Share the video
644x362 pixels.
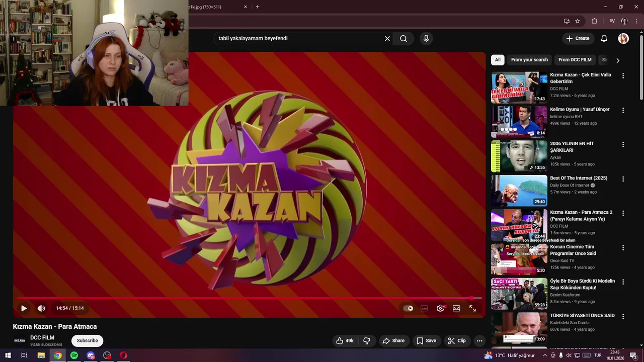click(x=393, y=340)
